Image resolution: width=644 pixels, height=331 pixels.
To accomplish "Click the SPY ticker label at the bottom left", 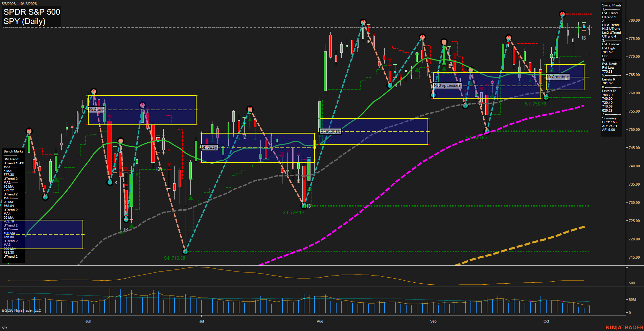I will 5,328.
